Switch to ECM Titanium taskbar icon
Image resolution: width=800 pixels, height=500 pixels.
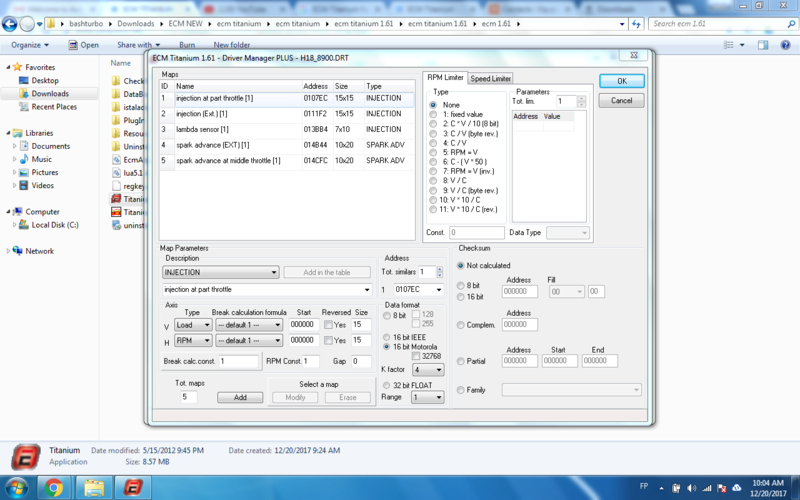coord(133,488)
